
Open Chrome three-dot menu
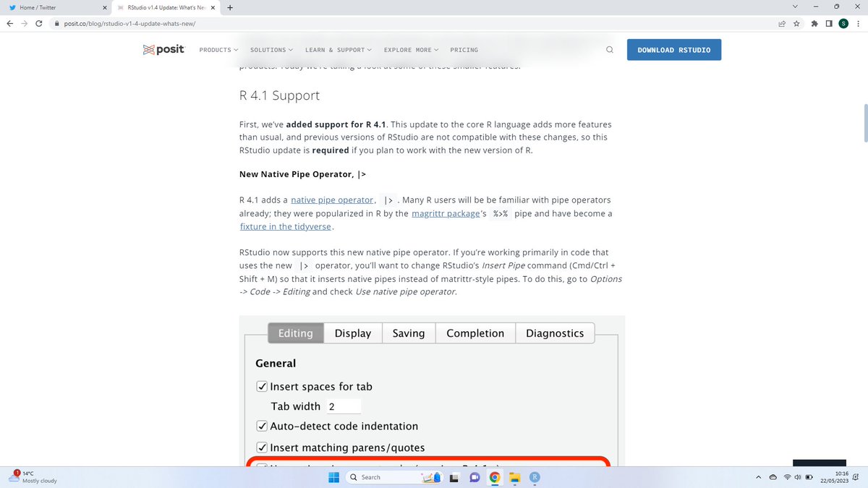858,23
